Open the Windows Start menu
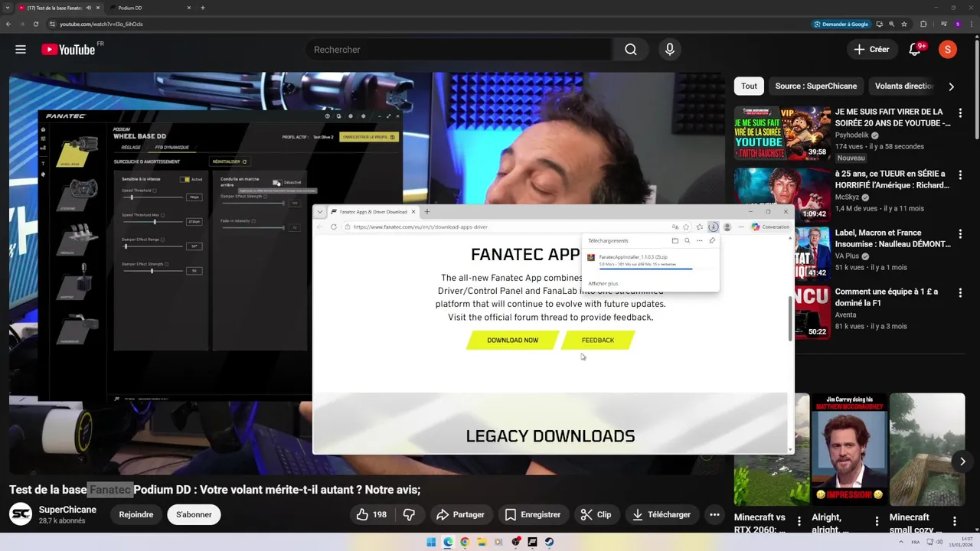Screen dimensions: 980x551 click(431, 542)
